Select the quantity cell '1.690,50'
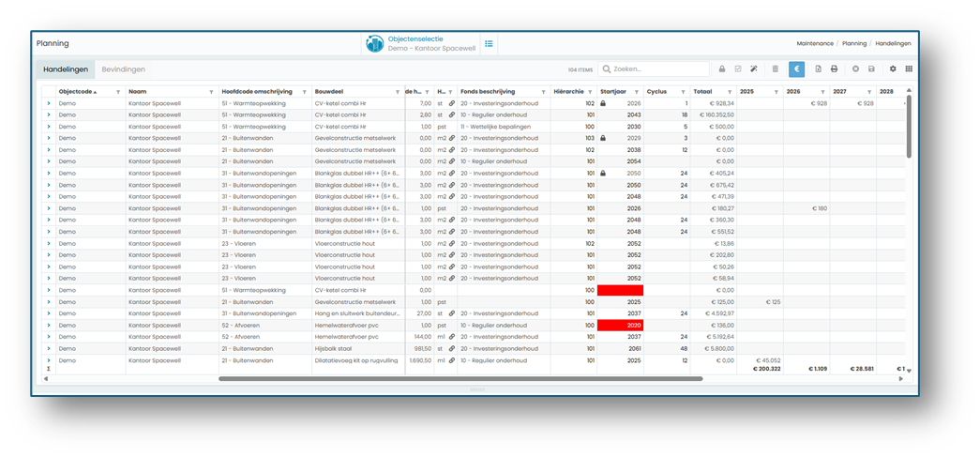The width and height of the screenshot is (980, 457). pyautogui.click(x=420, y=360)
